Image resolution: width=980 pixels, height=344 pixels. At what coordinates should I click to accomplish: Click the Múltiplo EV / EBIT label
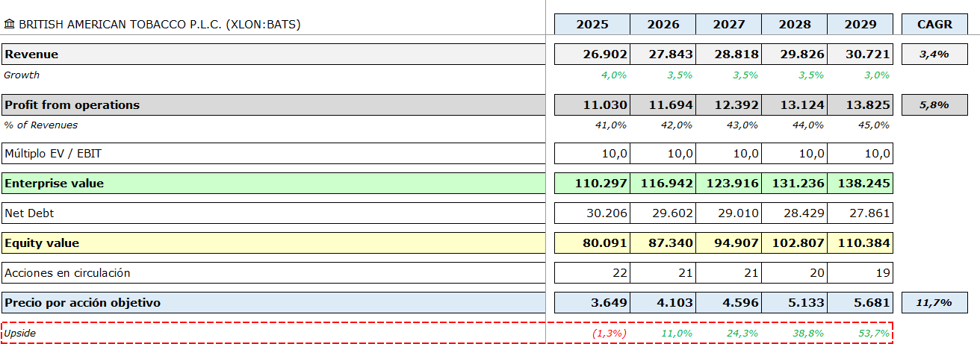coord(273,154)
